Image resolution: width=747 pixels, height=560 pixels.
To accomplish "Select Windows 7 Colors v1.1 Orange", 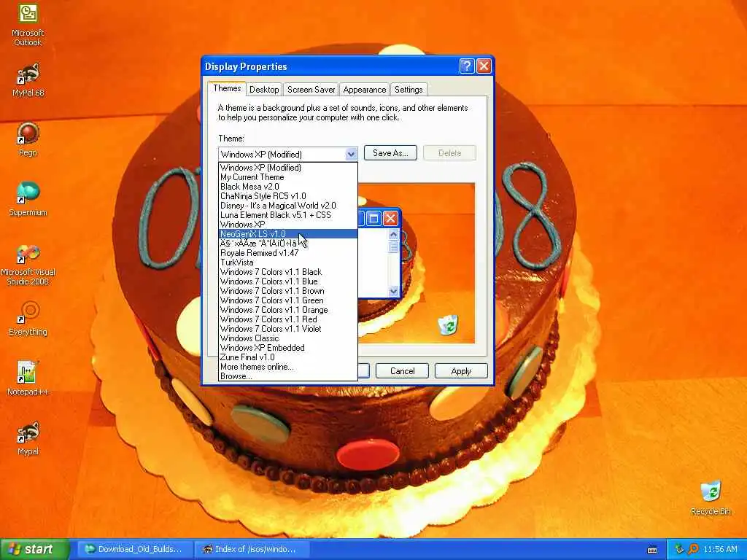I will [287, 310].
